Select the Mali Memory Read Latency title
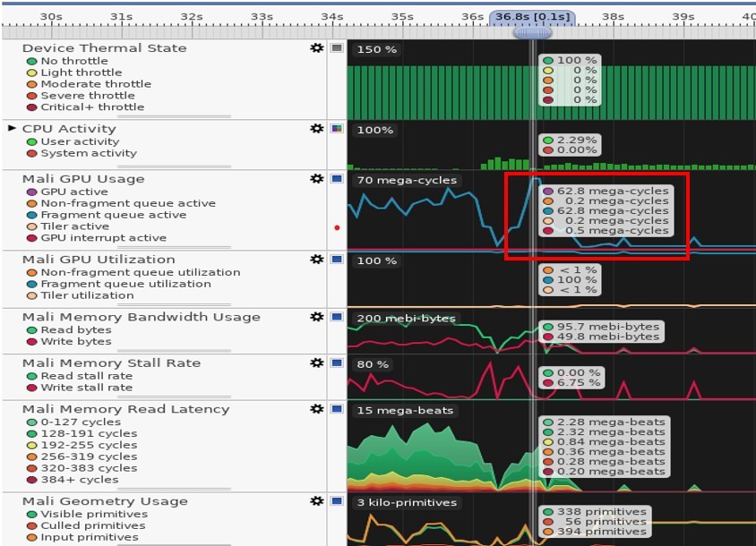The width and height of the screenshot is (756, 546). (125, 409)
